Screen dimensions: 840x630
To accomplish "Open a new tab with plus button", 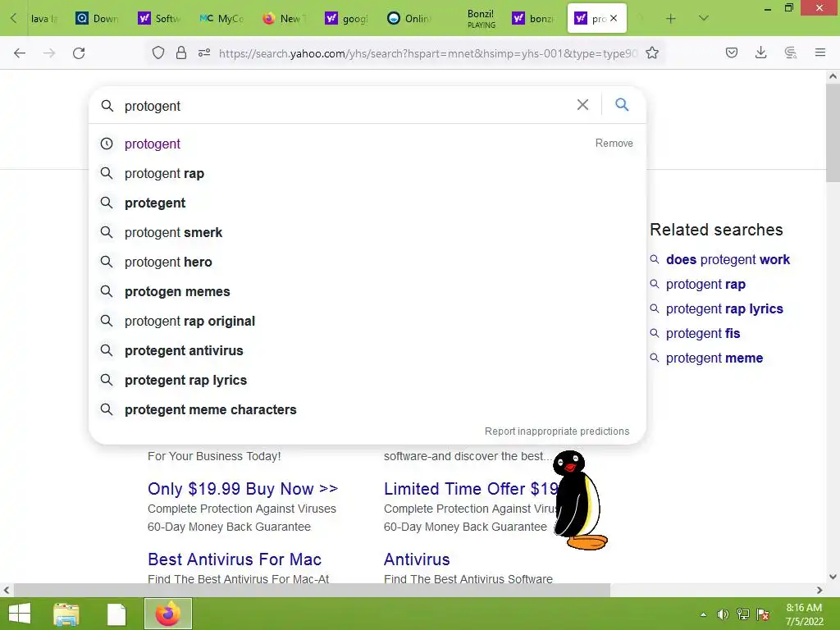I will pos(671,18).
